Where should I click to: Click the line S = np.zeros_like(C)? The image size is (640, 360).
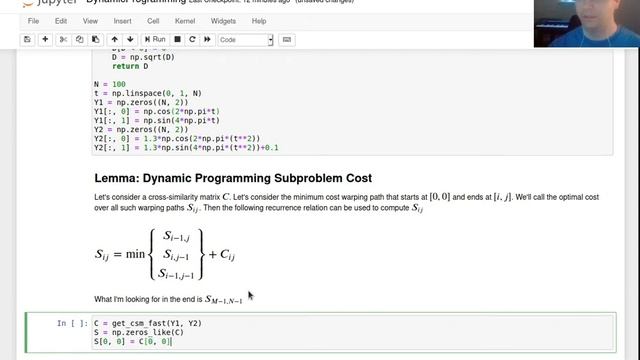click(139, 332)
